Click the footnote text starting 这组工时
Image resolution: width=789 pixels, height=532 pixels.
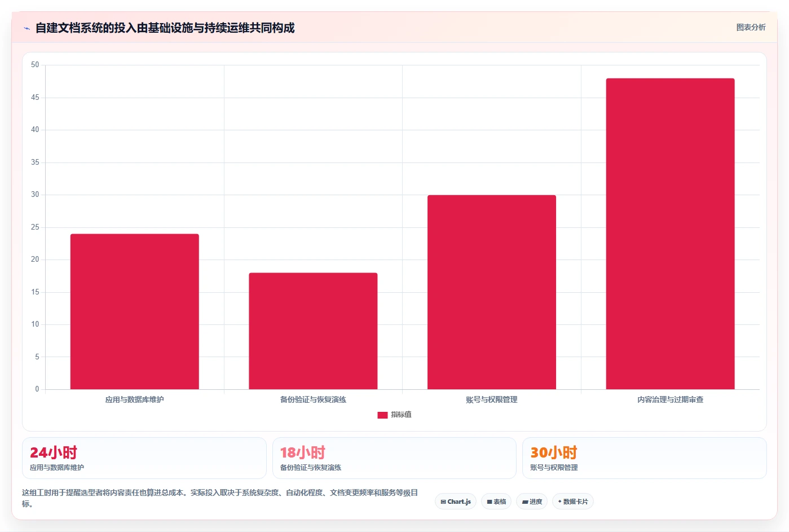(220, 498)
